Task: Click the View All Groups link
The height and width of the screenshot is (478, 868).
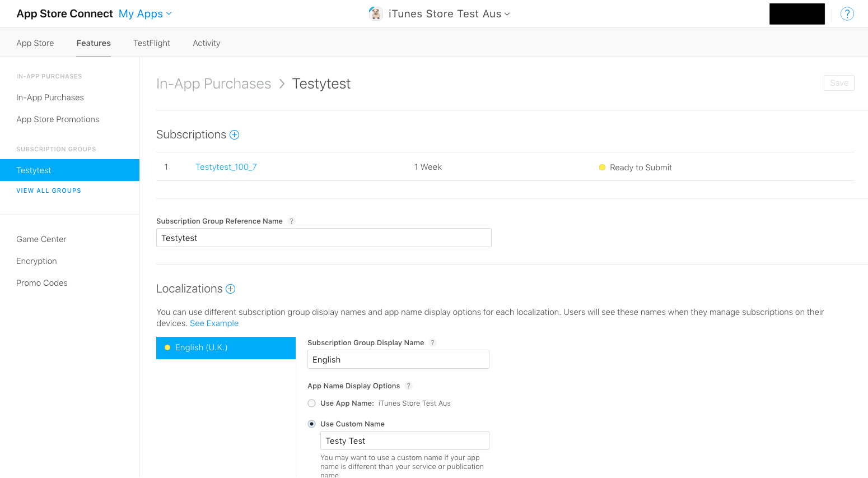Action: coord(49,191)
